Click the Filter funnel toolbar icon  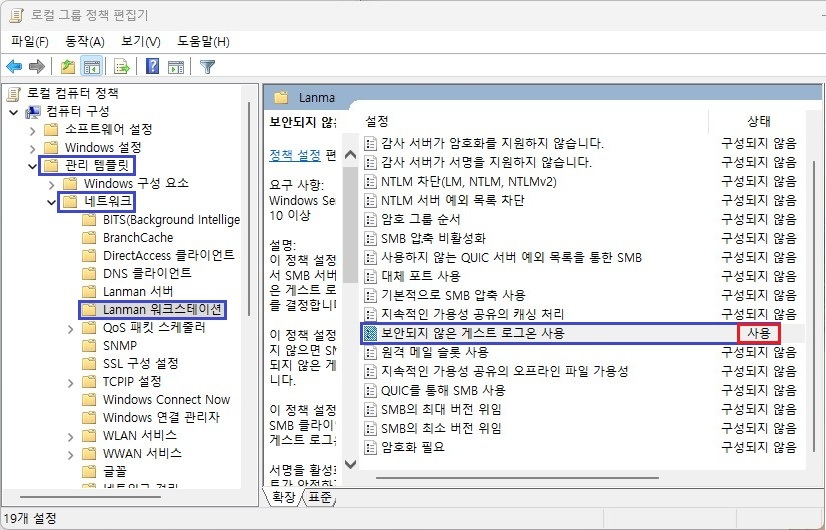point(207,66)
